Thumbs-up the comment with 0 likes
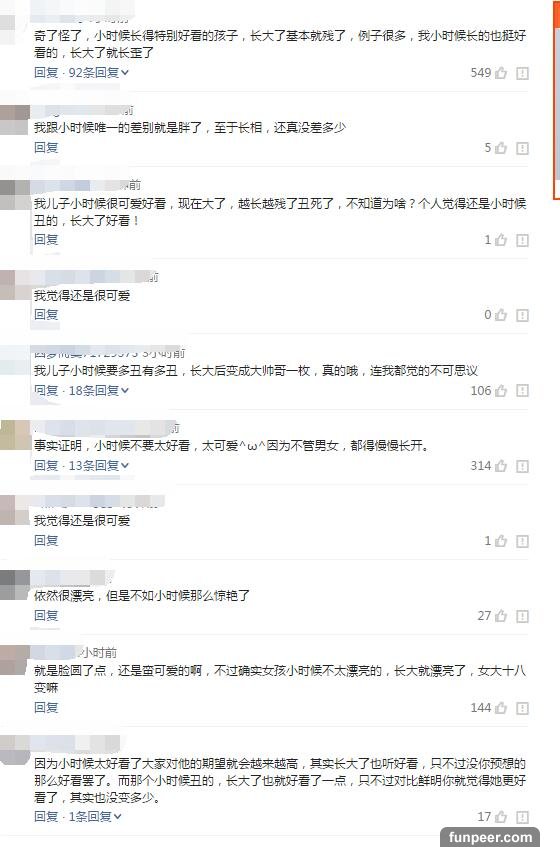Viewport: 560px width, 847px height. (501, 314)
